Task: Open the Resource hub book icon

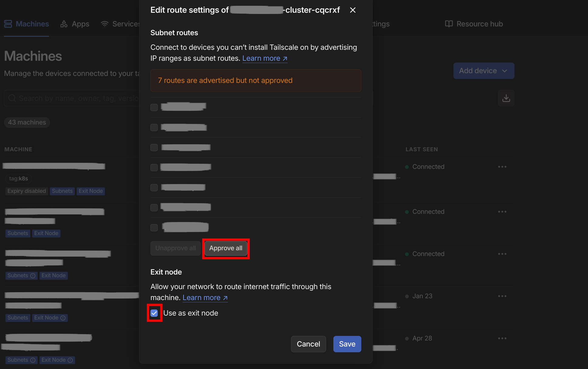Action: pyautogui.click(x=449, y=24)
